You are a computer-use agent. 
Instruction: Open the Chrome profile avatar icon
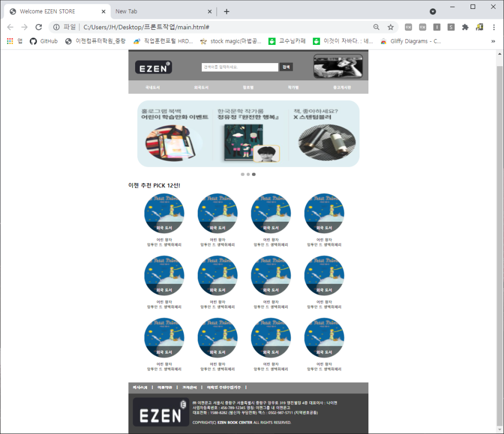pyautogui.click(x=479, y=27)
